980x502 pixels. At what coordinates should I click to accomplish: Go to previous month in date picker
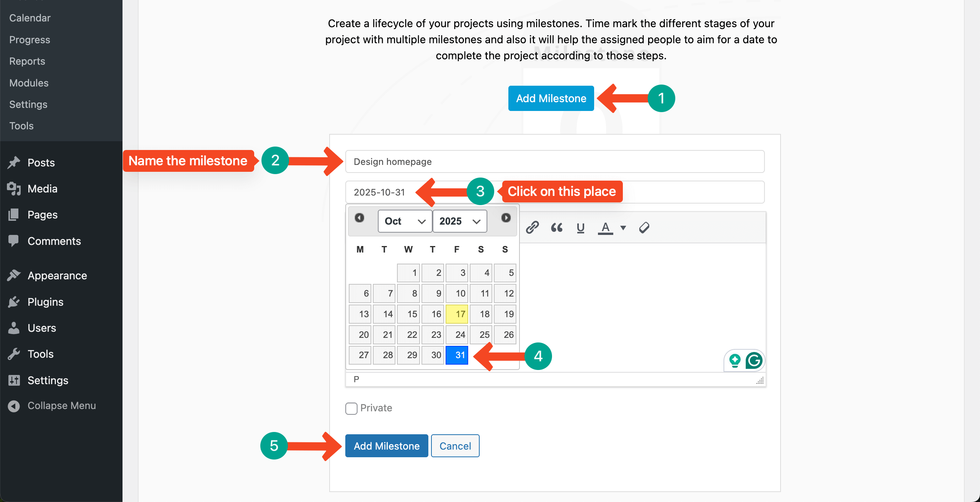pyautogui.click(x=359, y=218)
